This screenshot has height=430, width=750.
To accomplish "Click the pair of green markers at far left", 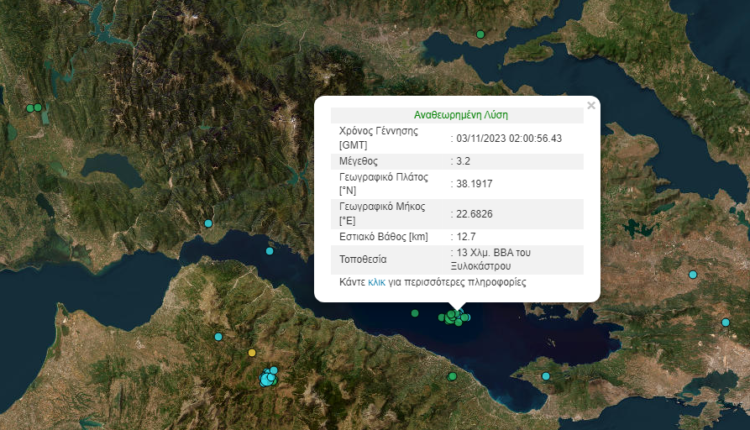I will (x=35, y=107).
